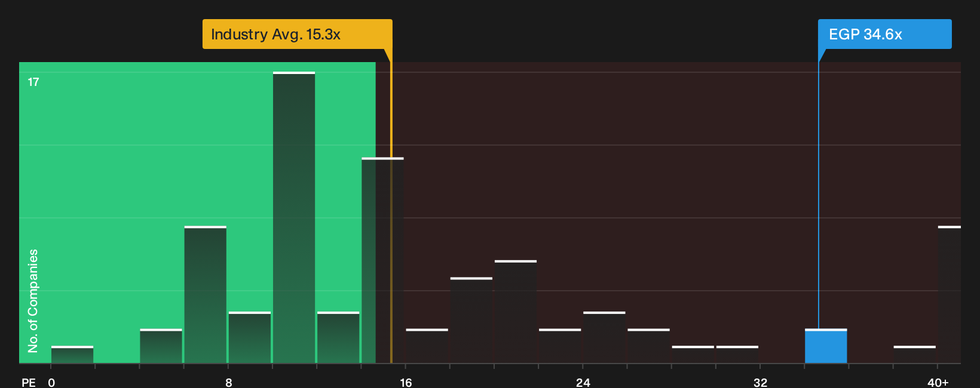Click the Industry Avg. 15.3x label
980x388 pixels.
[297, 34]
